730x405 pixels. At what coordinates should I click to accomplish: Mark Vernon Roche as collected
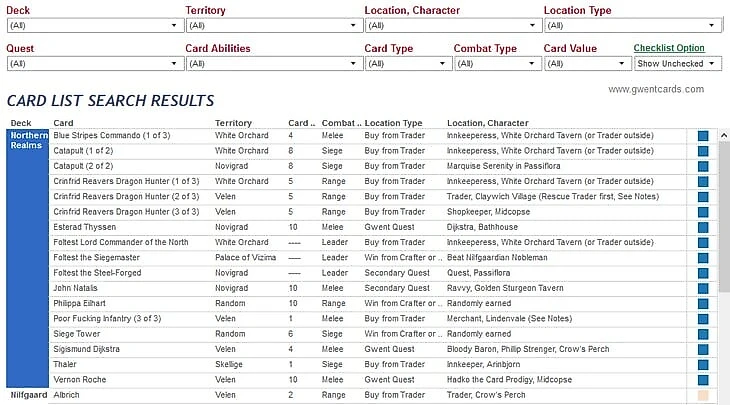(703, 380)
